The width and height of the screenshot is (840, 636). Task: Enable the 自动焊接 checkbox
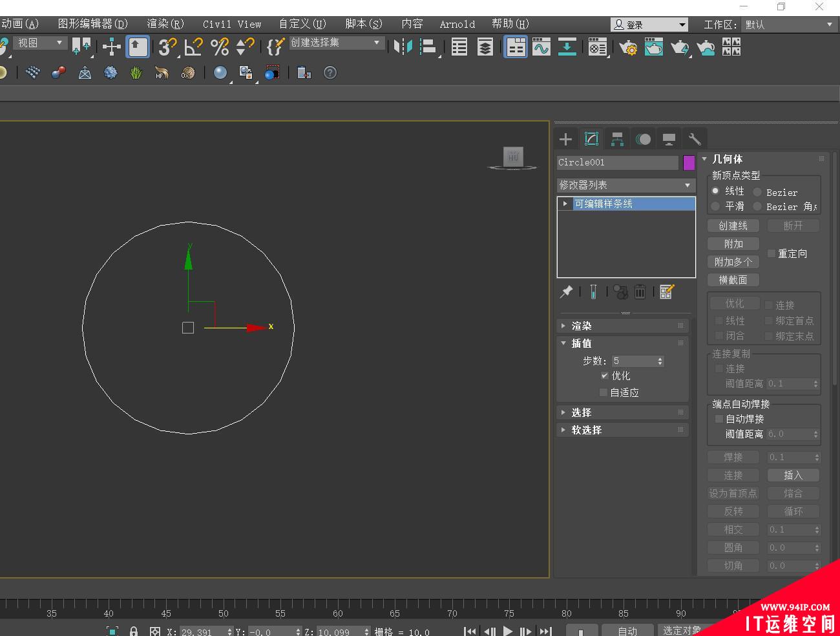click(x=719, y=419)
